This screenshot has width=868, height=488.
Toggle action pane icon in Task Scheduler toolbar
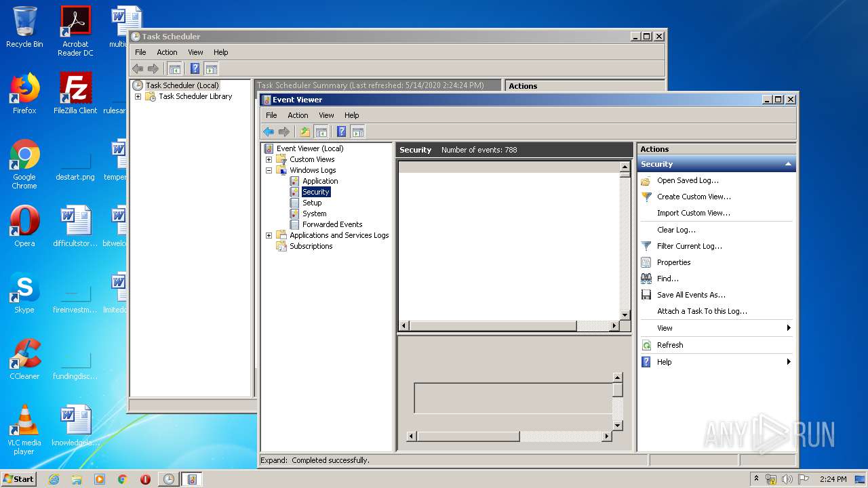pos(212,68)
